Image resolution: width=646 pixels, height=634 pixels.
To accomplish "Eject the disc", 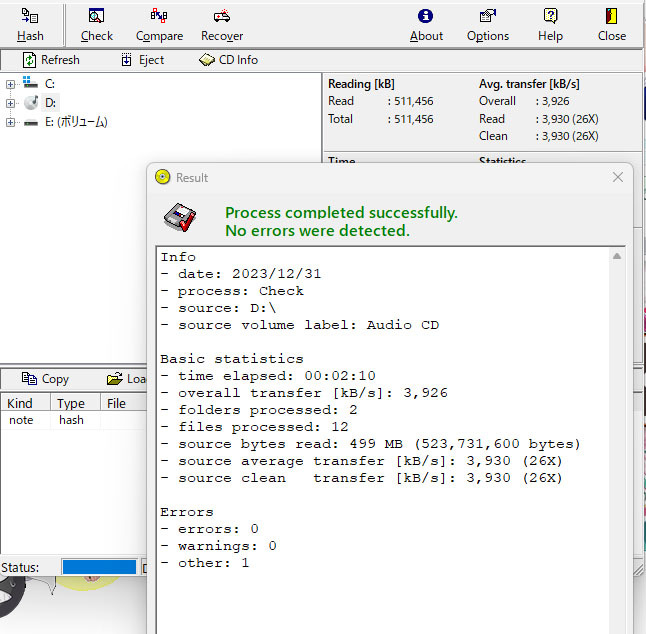I will [x=142, y=60].
